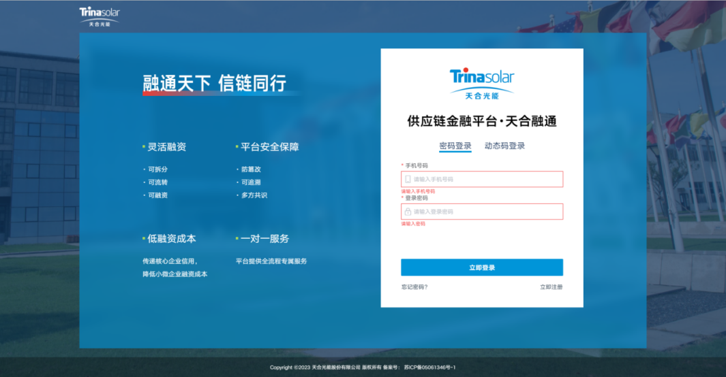Click the 低融资成本 feature heading
This screenshot has height=377, width=726.
(171, 239)
